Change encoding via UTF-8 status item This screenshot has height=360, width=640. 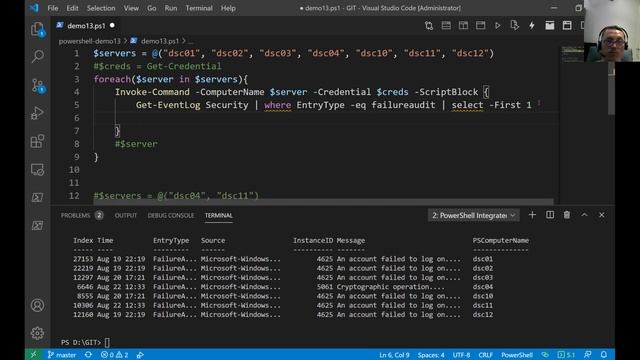461,355
